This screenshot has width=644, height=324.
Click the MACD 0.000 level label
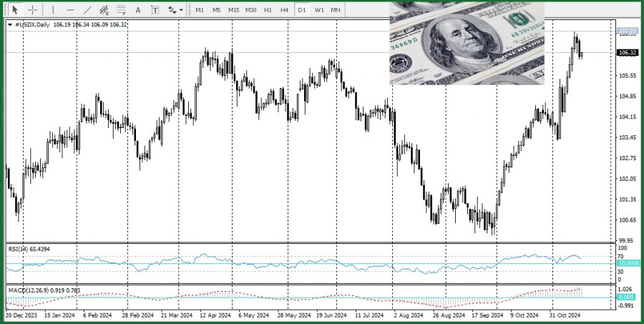626,297
